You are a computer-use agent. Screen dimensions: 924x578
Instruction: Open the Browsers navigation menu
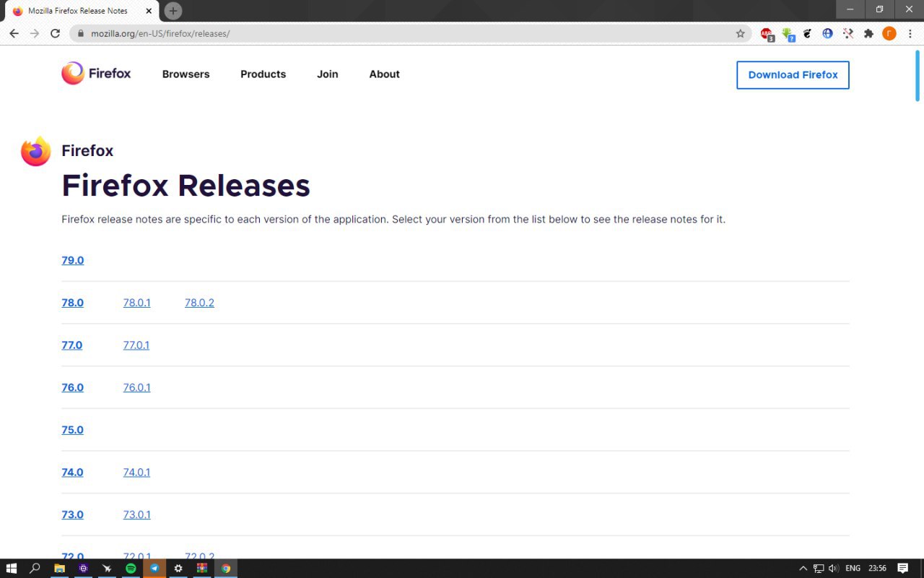pyautogui.click(x=186, y=74)
